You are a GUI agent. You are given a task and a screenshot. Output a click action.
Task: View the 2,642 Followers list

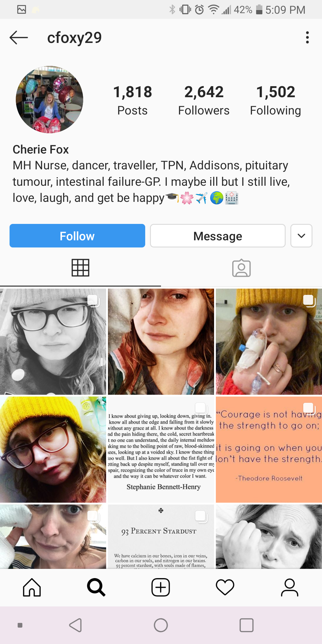coord(204,100)
